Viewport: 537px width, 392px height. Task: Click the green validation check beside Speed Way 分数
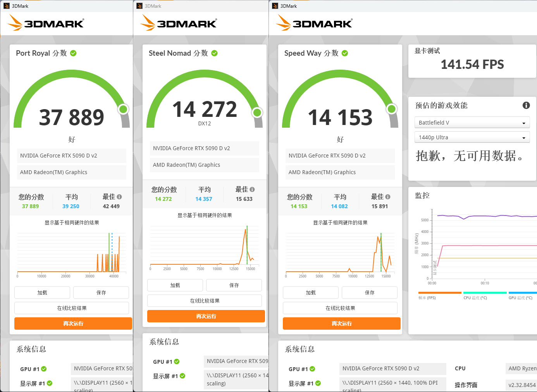345,53
